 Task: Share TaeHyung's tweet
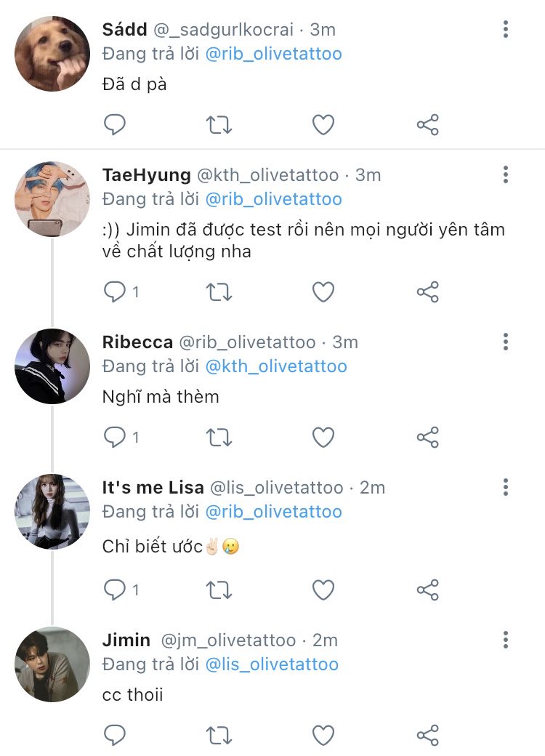point(428,292)
